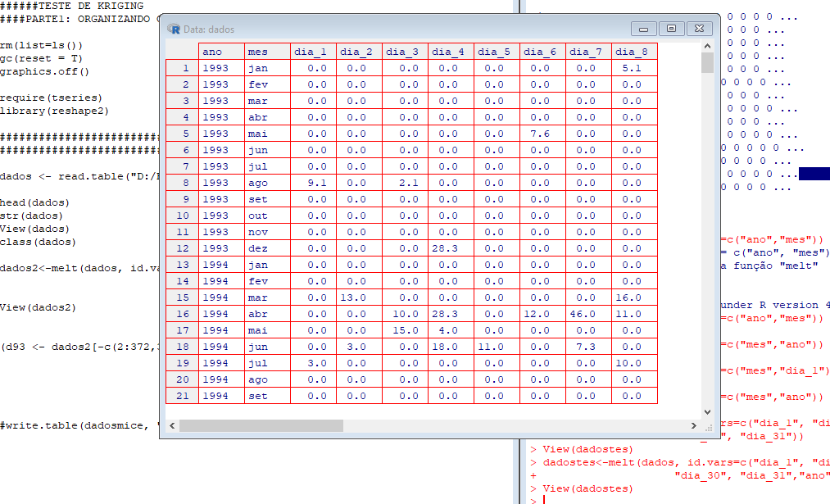This screenshot has width=830, height=504.
Task: Select the 'dia_7' column header
Action: pyautogui.click(x=588, y=52)
